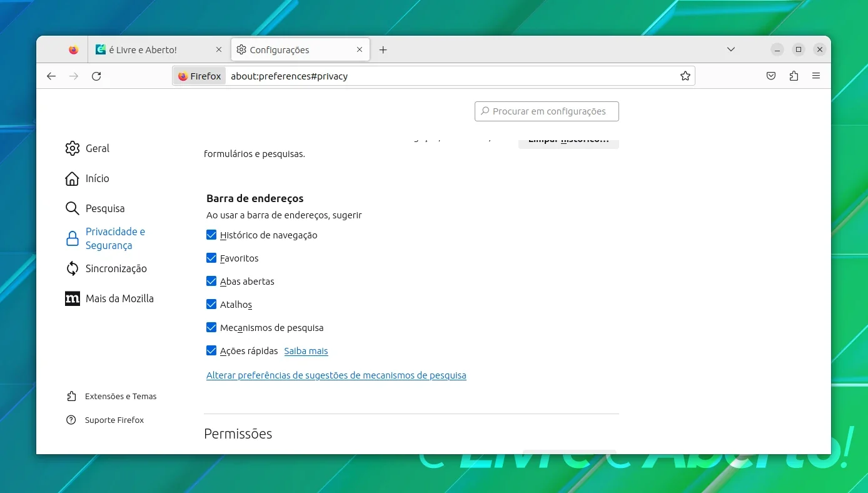The width and height of the screenshot is (868, 493).
Task: Close the 'é Livre e Aberto!' tab
Action: [x=218, y=50]
